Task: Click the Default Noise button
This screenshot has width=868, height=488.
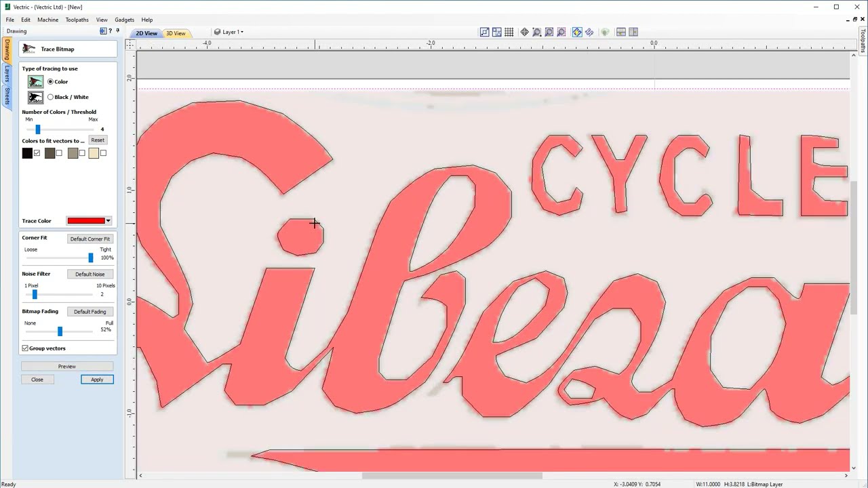Action: click(90, 274)
